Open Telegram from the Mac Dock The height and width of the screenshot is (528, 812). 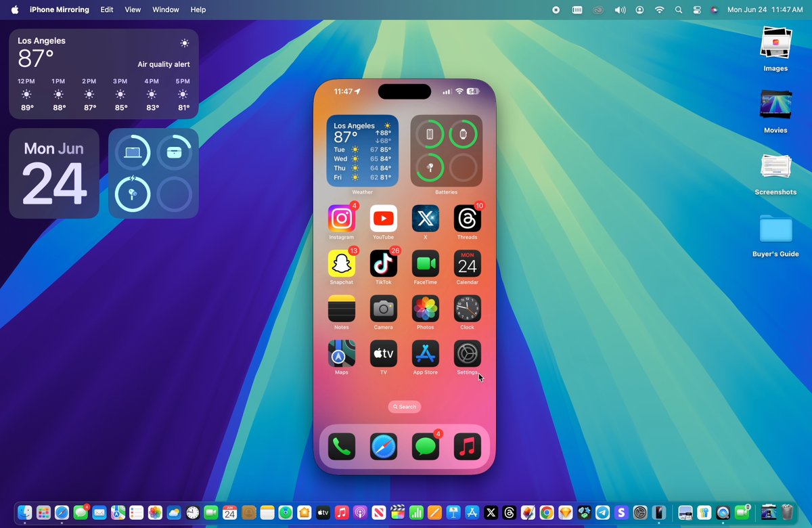point(602,512)
